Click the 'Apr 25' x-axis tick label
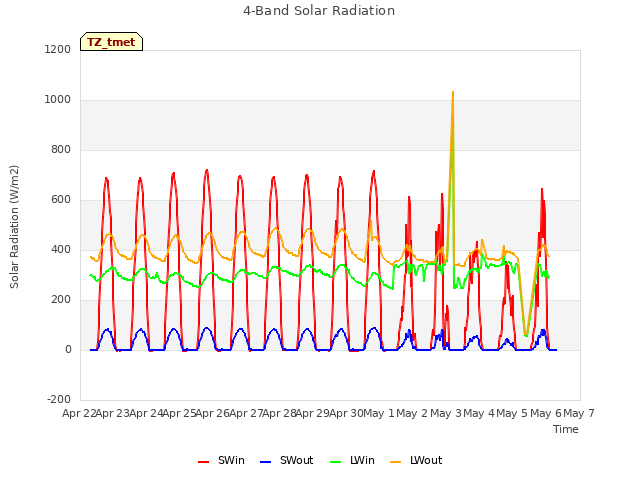Screen dimensions: 640x480 179,413
